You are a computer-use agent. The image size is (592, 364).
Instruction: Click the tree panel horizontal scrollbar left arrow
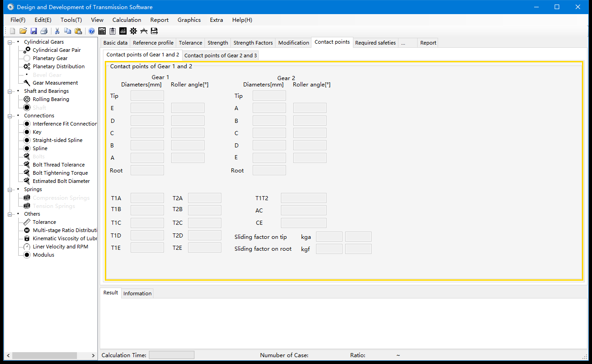(8, 355)
